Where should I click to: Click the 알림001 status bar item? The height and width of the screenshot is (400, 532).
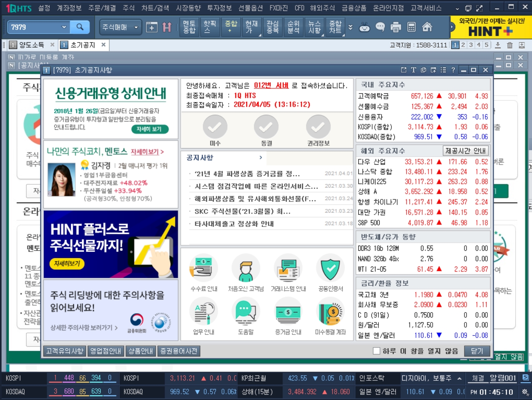click(503, 378)
